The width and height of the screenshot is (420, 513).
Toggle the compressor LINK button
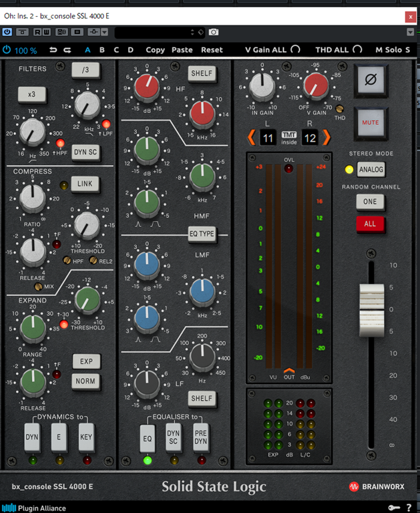(85, 184)
